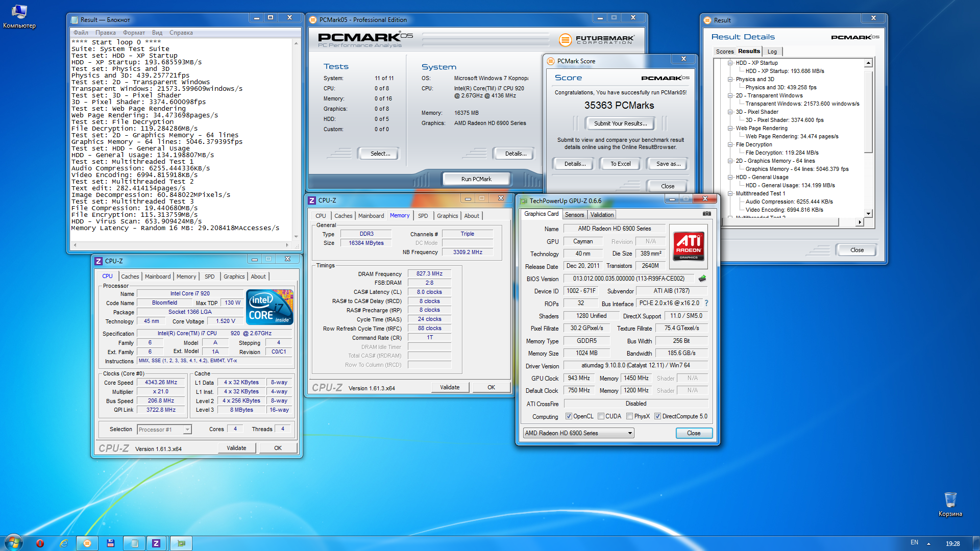Collapse the Physics and 3D node

[x=730, y=80]
